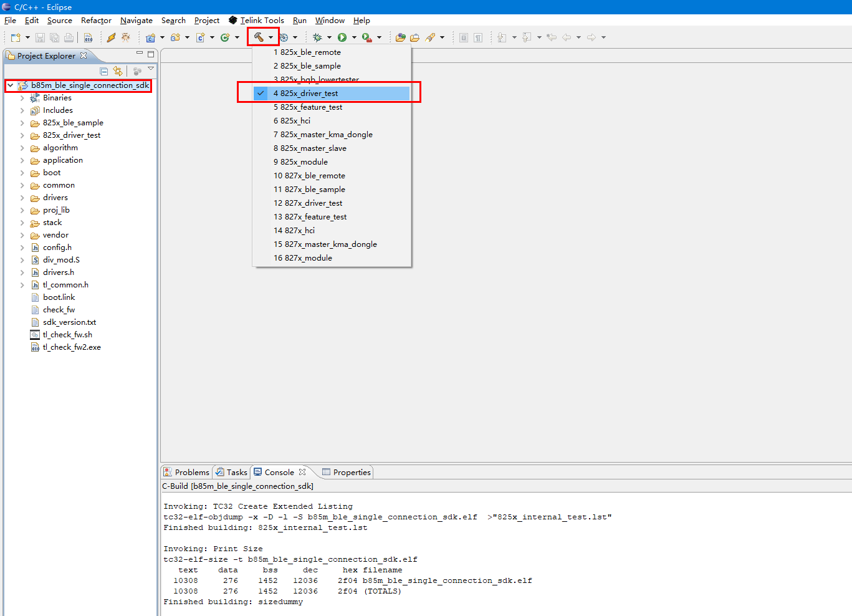Click the Last Edit Location icon
The width and height of the screenshot is (852, 616).
(552, 37)
